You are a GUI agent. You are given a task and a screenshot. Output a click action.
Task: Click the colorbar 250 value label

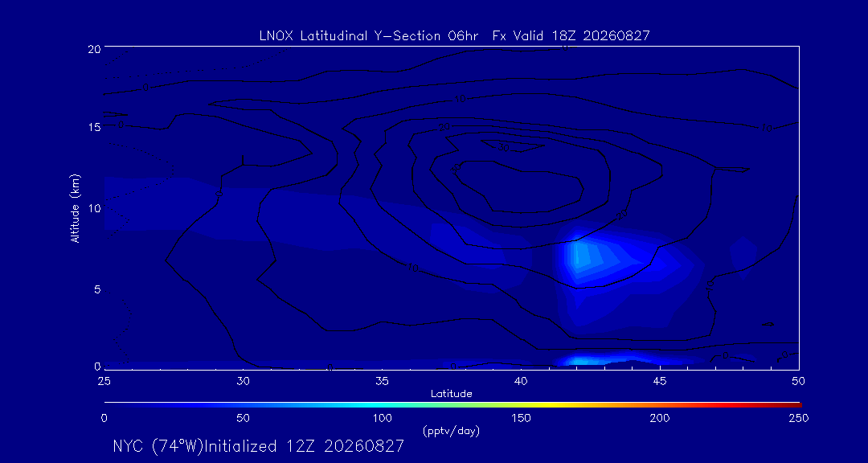798,418
